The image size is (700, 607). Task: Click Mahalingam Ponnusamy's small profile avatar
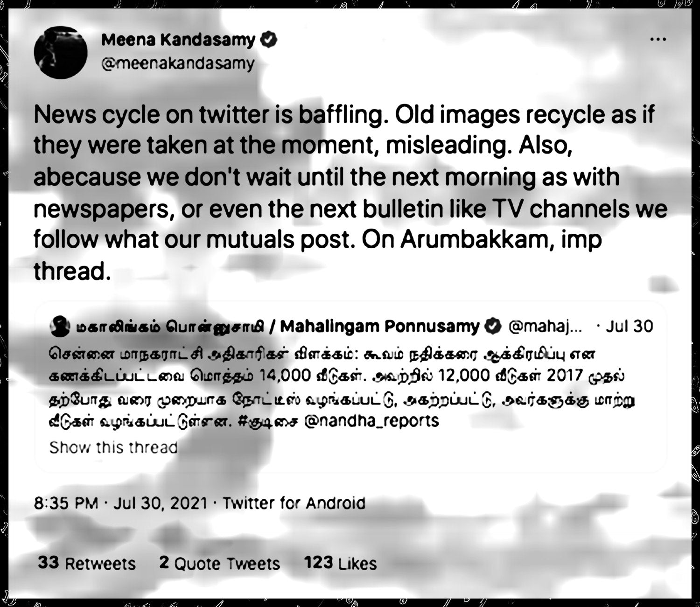[59, 326]
